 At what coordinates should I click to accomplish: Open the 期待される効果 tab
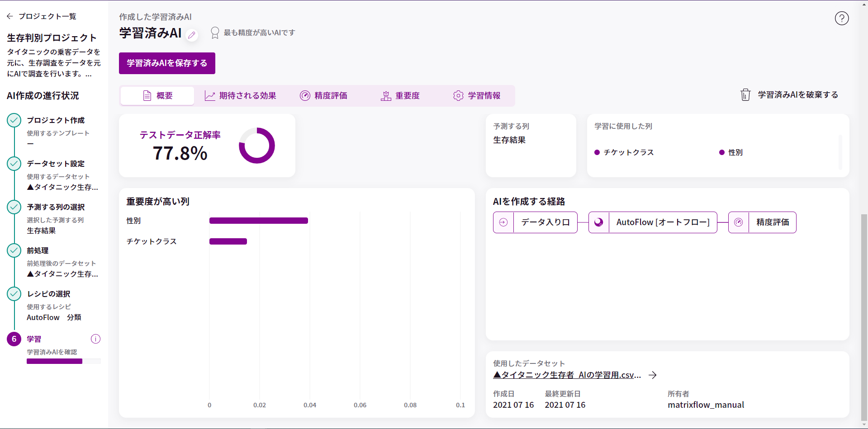click(x=240, y=96)
